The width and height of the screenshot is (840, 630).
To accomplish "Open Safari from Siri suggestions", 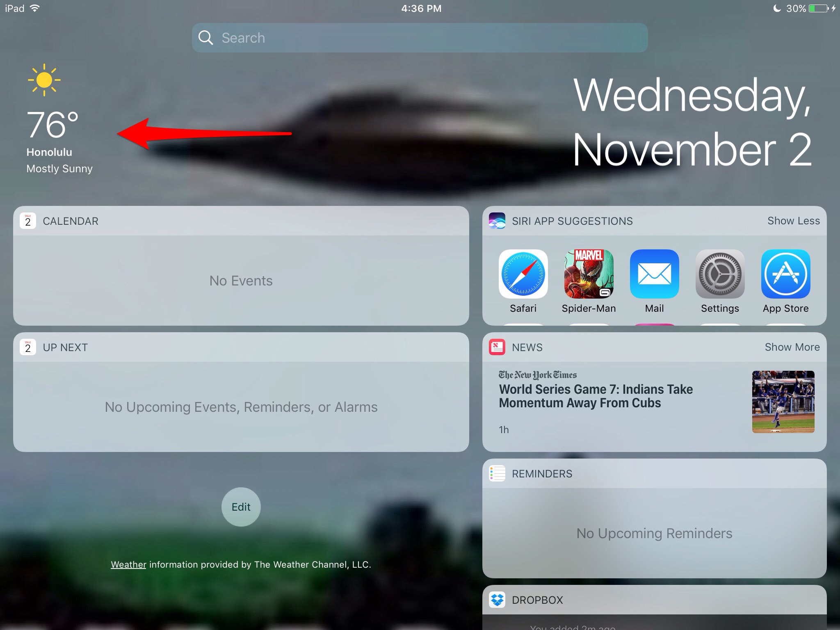I will coord(523,274).
